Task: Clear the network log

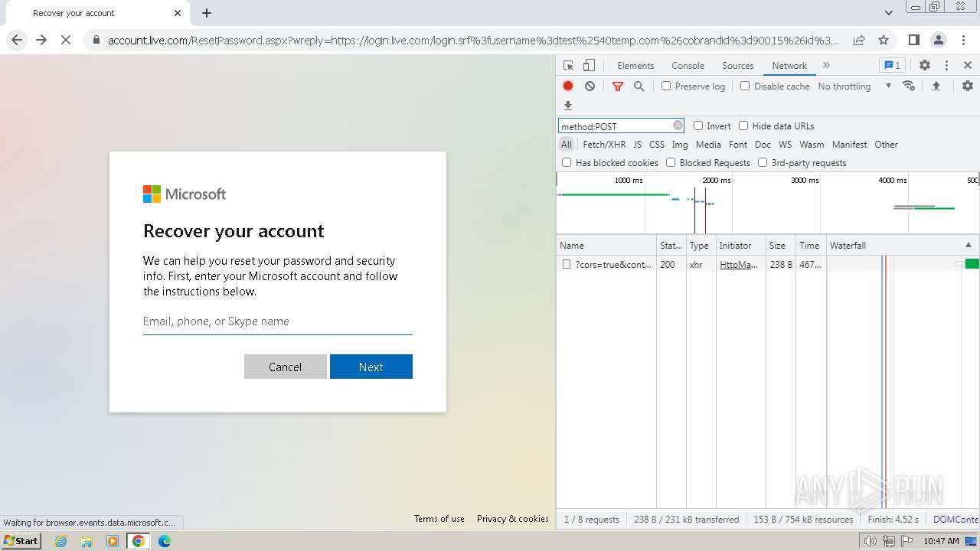Action: click(590, 86)
